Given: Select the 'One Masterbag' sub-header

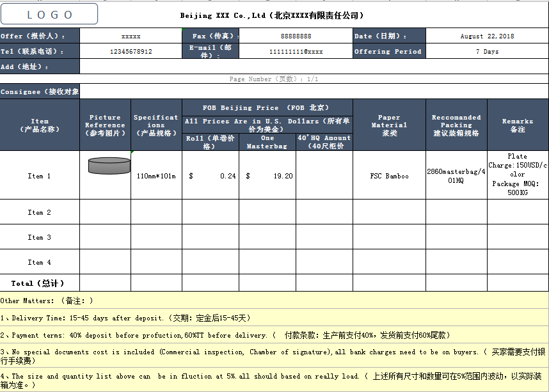Looking at the screenshot, I should pos(267,142).
